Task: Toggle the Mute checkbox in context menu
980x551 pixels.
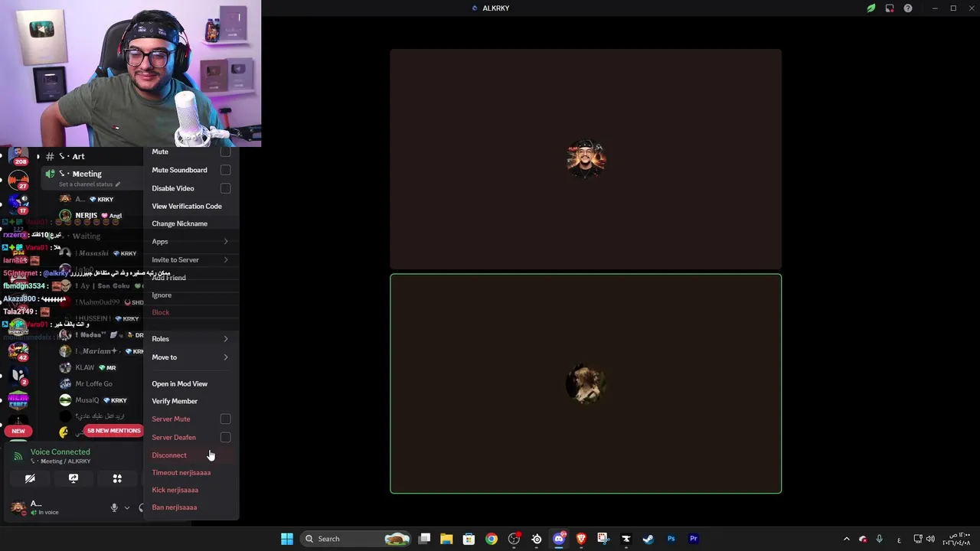Action: tap(225, 152)
